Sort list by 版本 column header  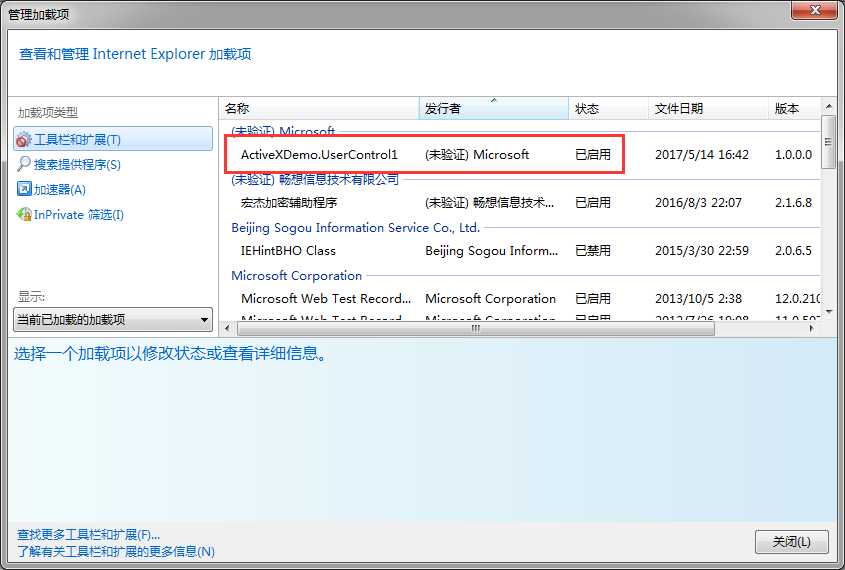795,108
